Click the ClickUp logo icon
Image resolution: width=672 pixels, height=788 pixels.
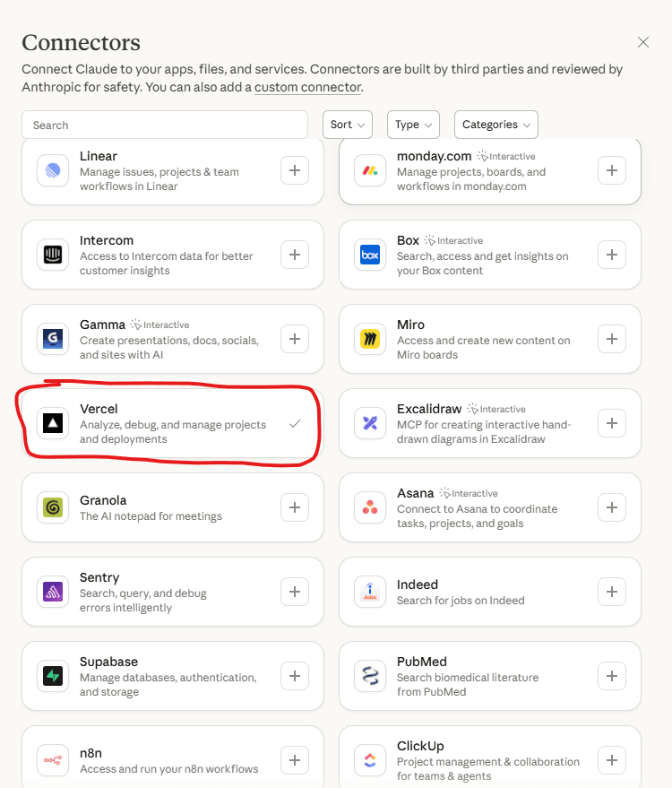tap(370, 760)
